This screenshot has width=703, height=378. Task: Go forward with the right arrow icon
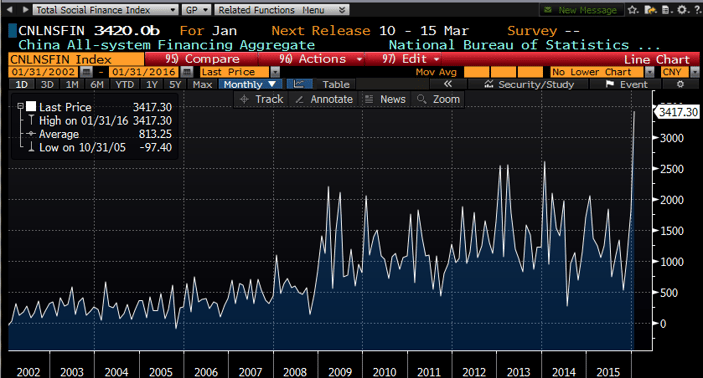click(25, 9)
